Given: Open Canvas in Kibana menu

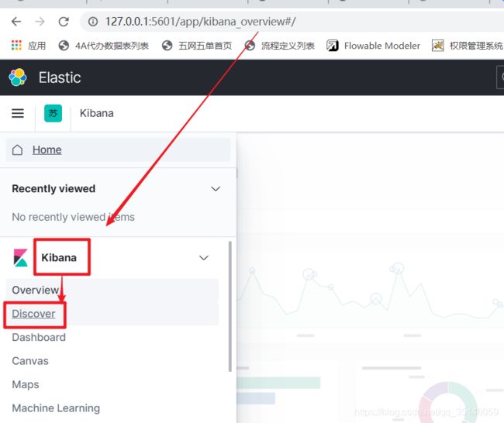Looking at the screenshot, I should (30, 361).
